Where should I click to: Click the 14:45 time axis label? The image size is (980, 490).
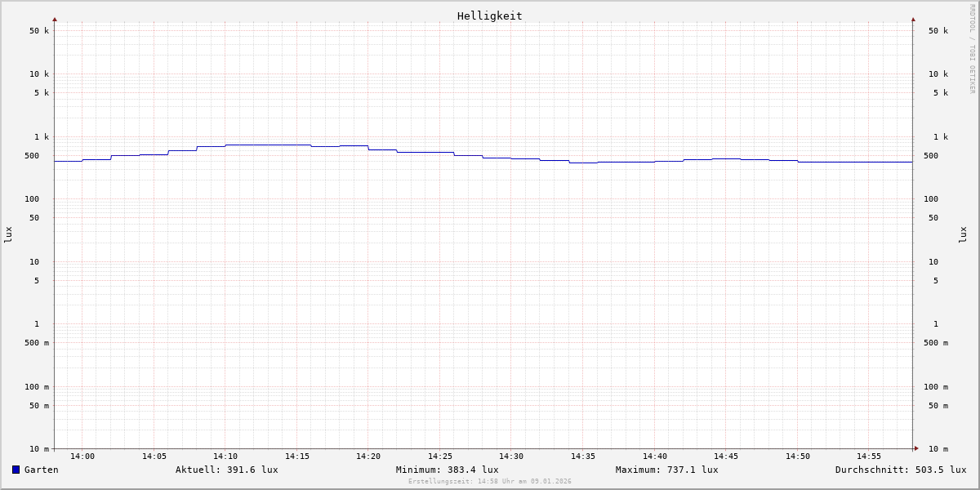726,457
